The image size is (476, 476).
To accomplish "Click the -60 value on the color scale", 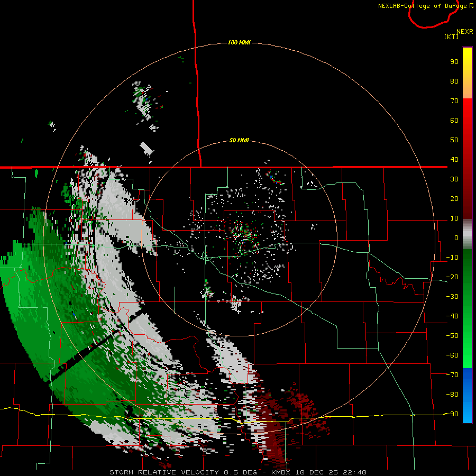I will (x=452, y=355).
